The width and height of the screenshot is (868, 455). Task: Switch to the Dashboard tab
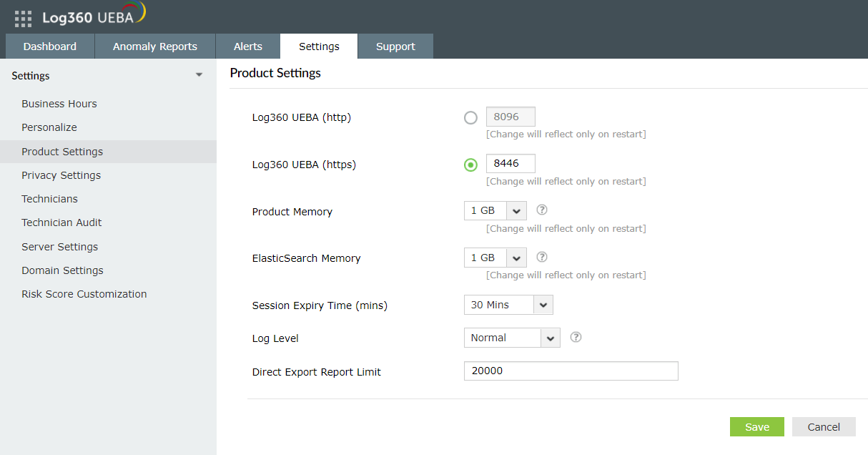pos(50,47)
